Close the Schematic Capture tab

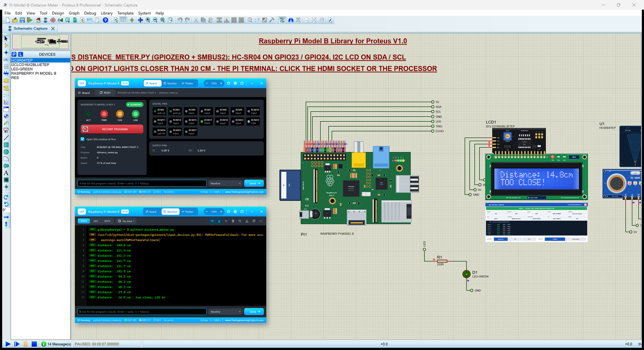[x=53, y=28]
